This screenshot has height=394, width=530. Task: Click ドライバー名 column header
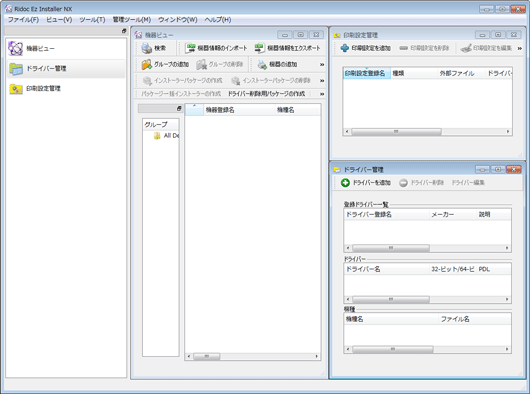tap(386, 269)
